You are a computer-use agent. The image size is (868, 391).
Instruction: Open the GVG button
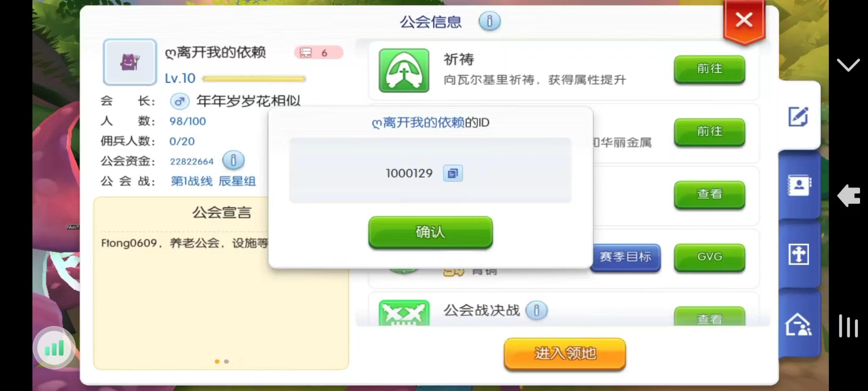coord(709,258)
